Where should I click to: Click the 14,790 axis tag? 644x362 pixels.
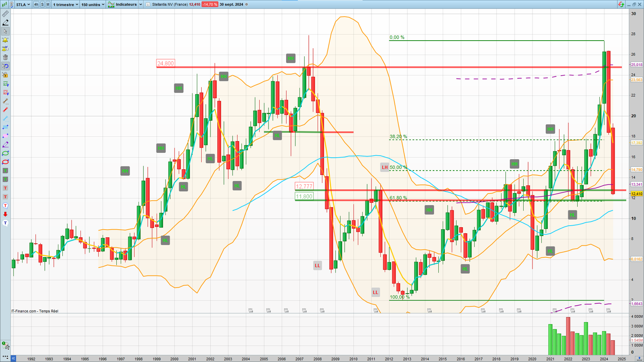coord(637,170)
